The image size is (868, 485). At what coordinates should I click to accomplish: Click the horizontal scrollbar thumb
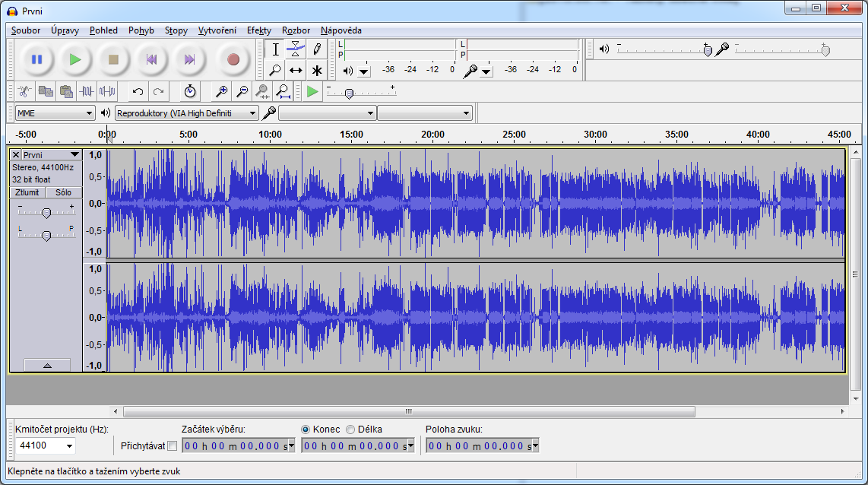click(x=409, y=411)
